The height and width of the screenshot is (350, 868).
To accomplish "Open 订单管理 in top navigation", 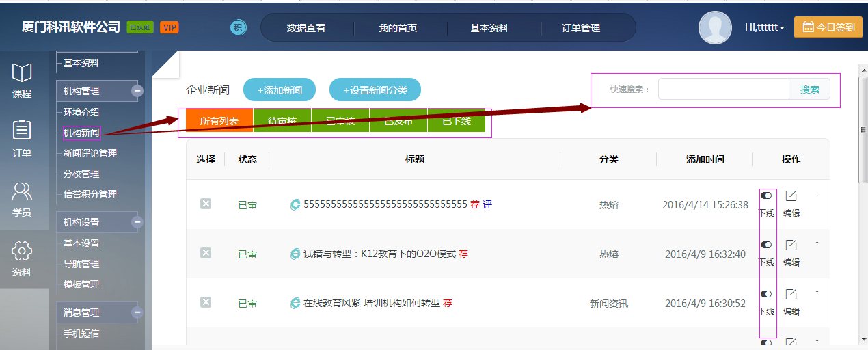I will tap(581, 28).
